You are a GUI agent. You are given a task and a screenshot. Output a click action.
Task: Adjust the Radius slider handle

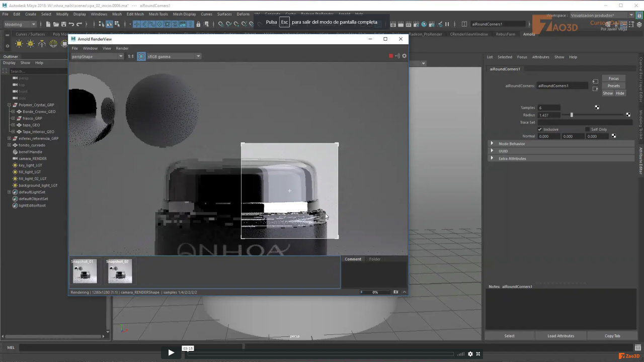[572, 115]
